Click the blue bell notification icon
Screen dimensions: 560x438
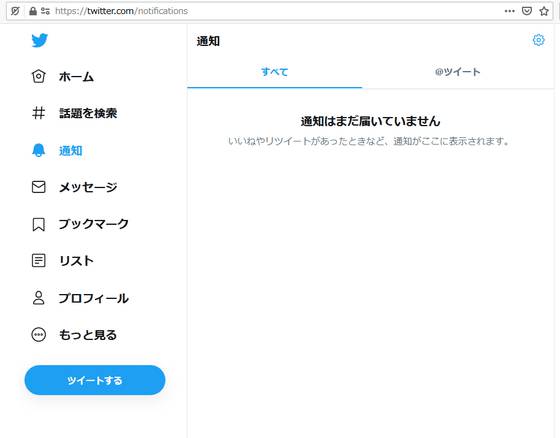(39, 150)
